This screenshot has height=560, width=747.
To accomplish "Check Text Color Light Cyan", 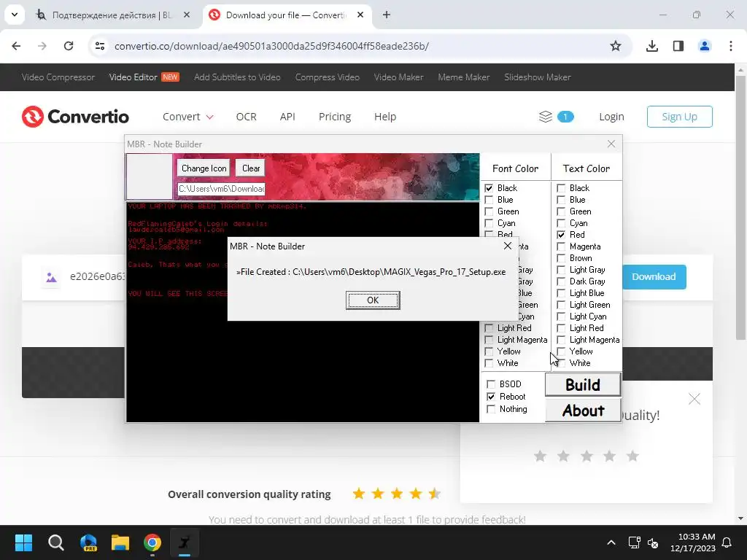I will pos(561,316).
